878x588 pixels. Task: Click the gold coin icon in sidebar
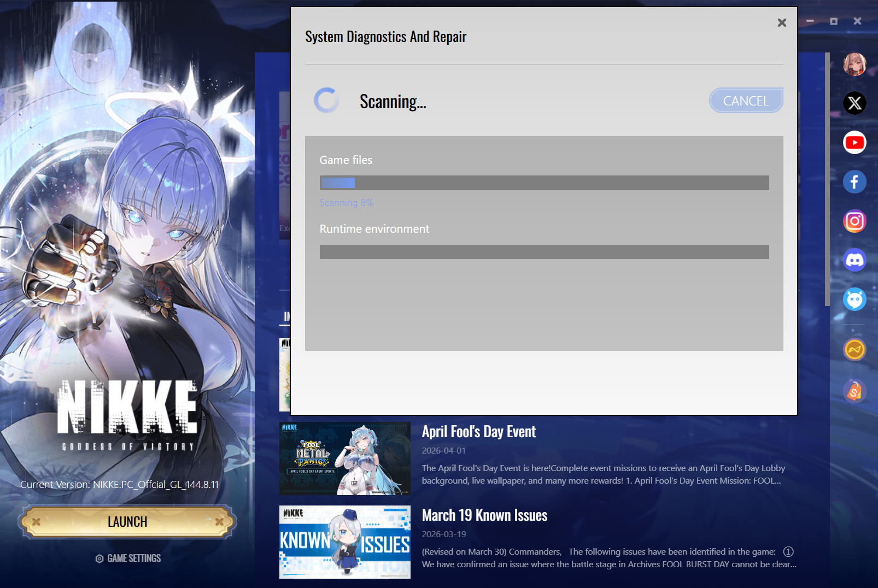coord(854,350)
